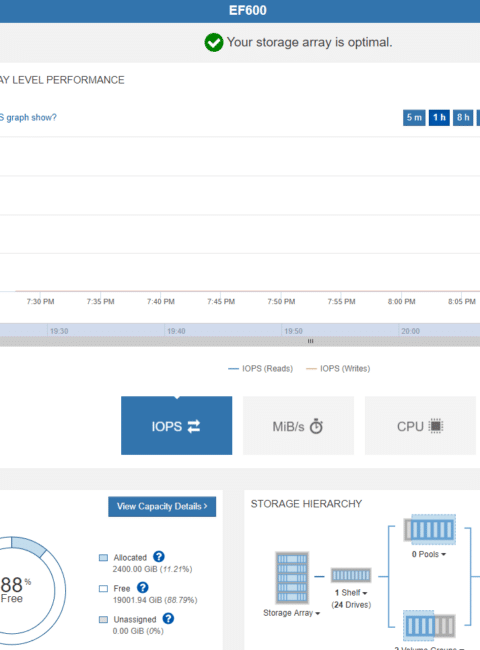This screenshot has width=480, height=650.
Task: Click the Volume Groups drive icon
Action: 429,626
